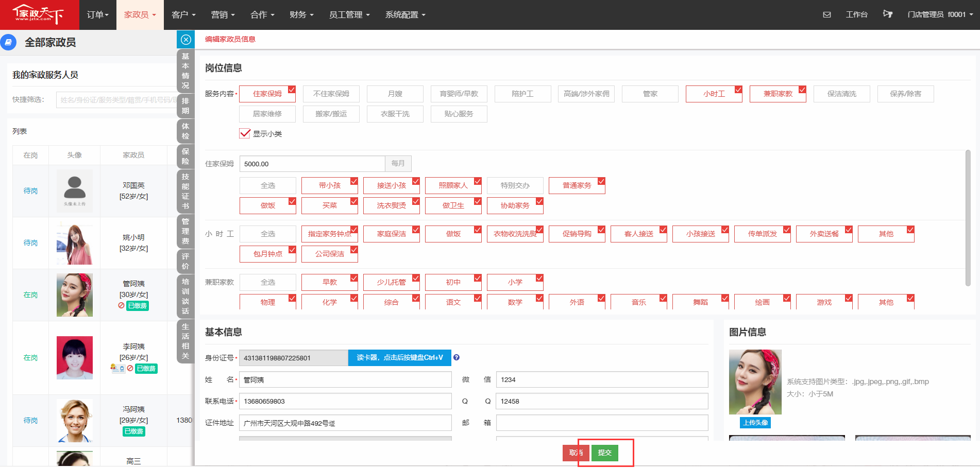
Task: Close the edit panel with the circle X icon
Action: coord(186,40)
